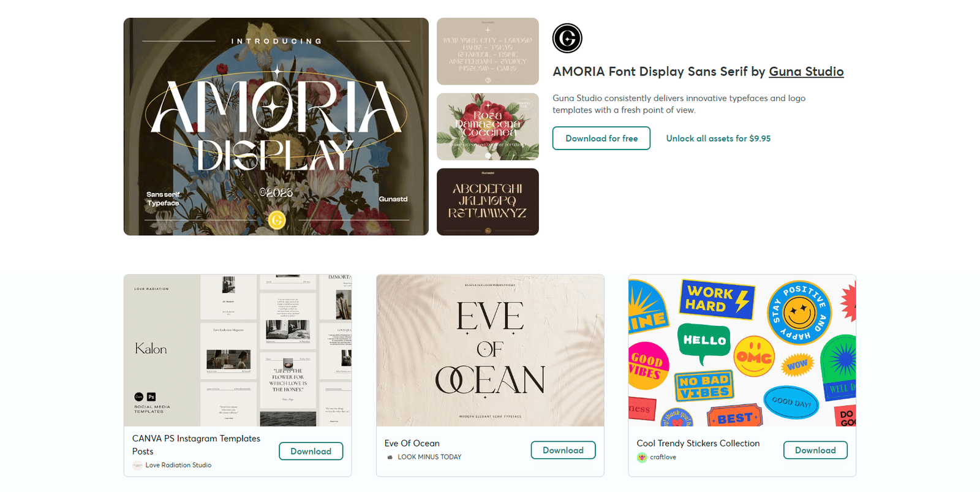Open the Kalon Instagram templates preview image

point(238,350)
